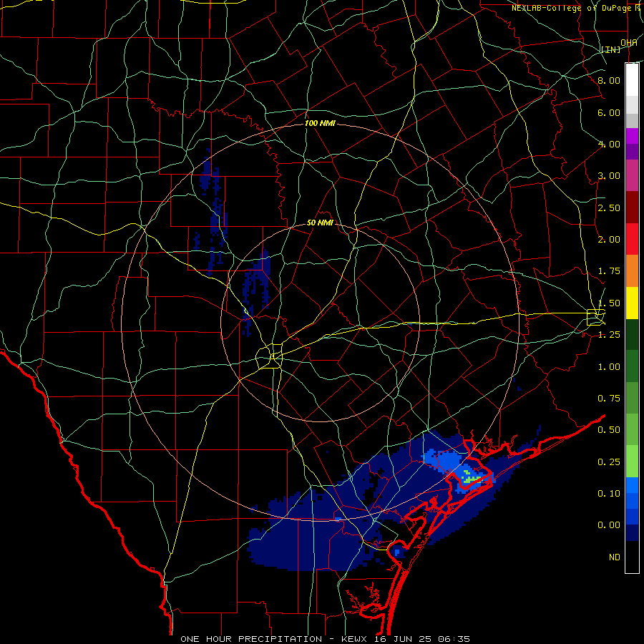Click the dark red legend swatch above 2.50
The image size is (644, 644).
click(x=632, y=207)
